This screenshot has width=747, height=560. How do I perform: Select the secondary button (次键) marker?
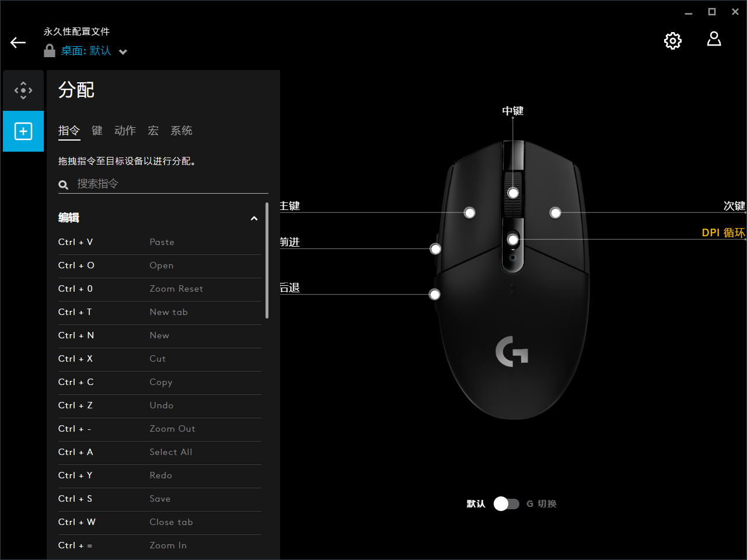click(x=556, y=213)
